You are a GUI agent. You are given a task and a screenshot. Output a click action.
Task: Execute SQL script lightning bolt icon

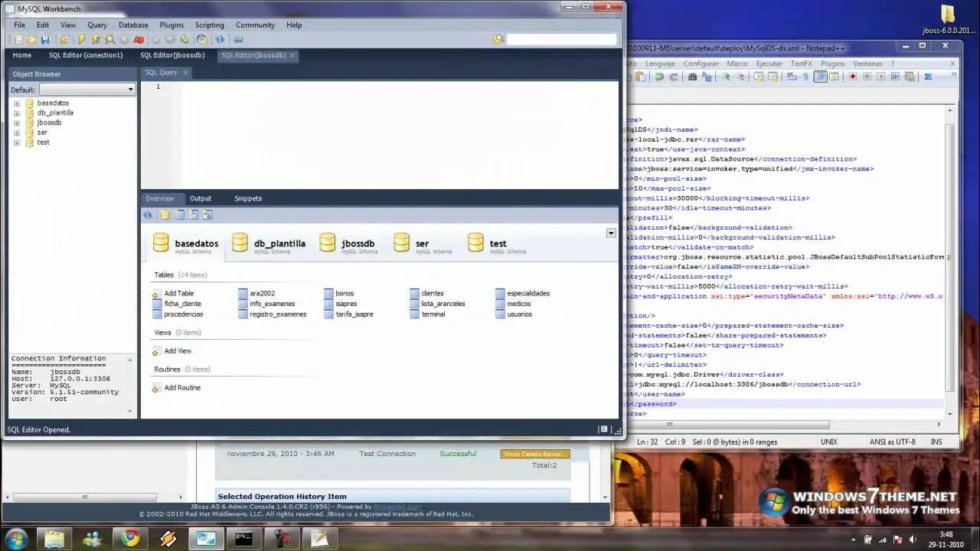click(81, 39)
